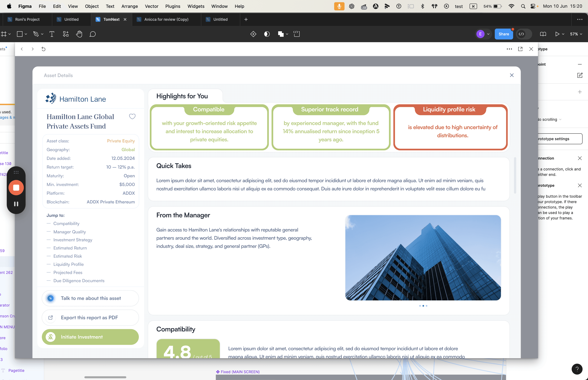Open macOS Spotlight search icon
This screenshot has height=380, width=588.
pyautogui.click(x=523, y=6)
